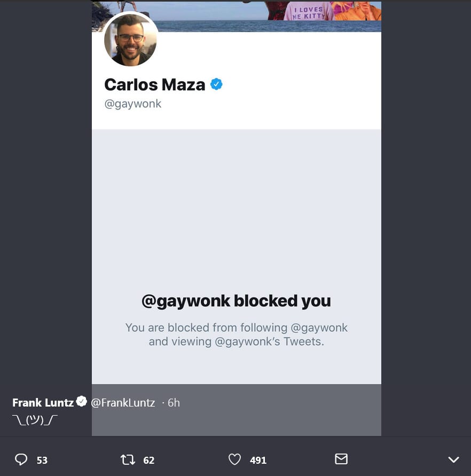Click the @FrankLuntz handle
This screenshot has width=471, height=476.
pos(123,403)
